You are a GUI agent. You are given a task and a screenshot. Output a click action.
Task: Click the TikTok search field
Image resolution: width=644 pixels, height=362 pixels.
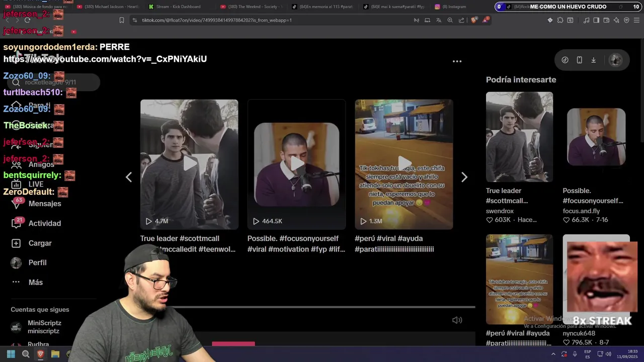tap(54, 82)
